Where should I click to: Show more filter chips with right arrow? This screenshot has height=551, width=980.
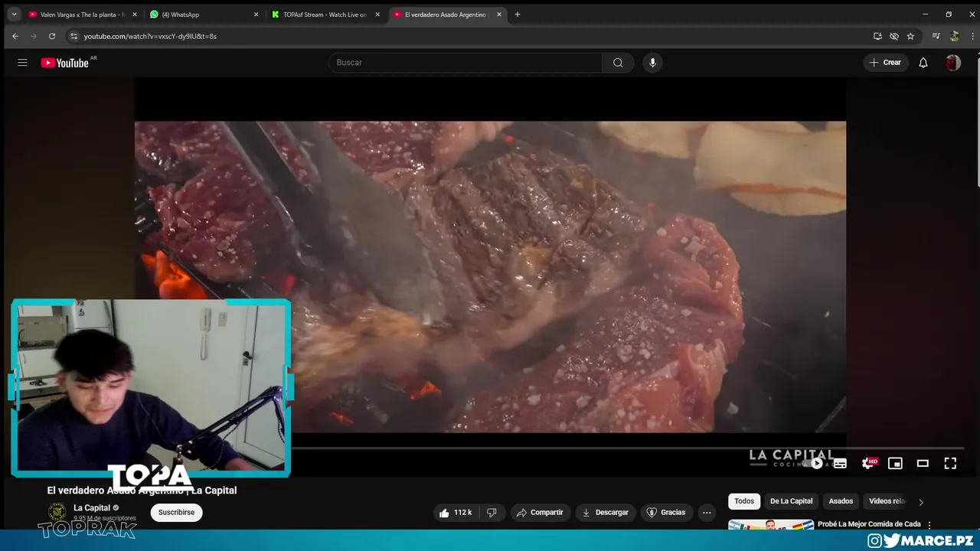921,502
